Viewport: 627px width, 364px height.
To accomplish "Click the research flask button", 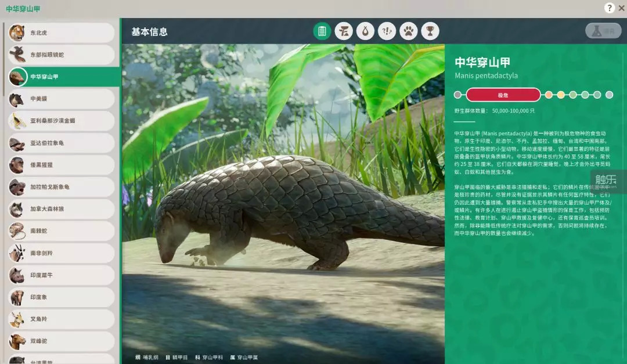I will (603, 31).
